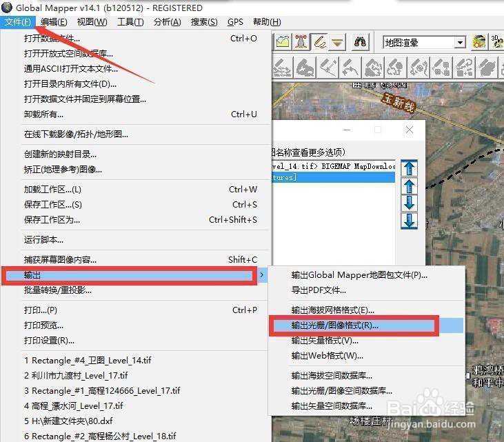The width and height of the screenshot is (504, 442).
Task: Open search with the binoculars icon
Action: tap(361, 42)
